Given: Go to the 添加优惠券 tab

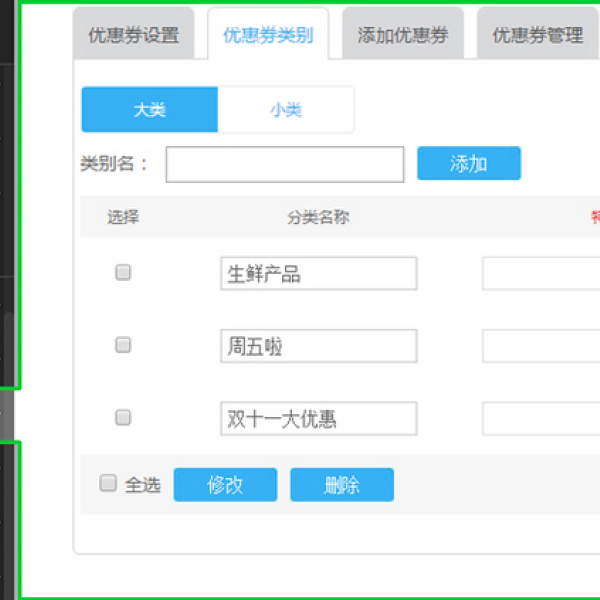Looking at the screenshot, I should click(x=402, y=35).
